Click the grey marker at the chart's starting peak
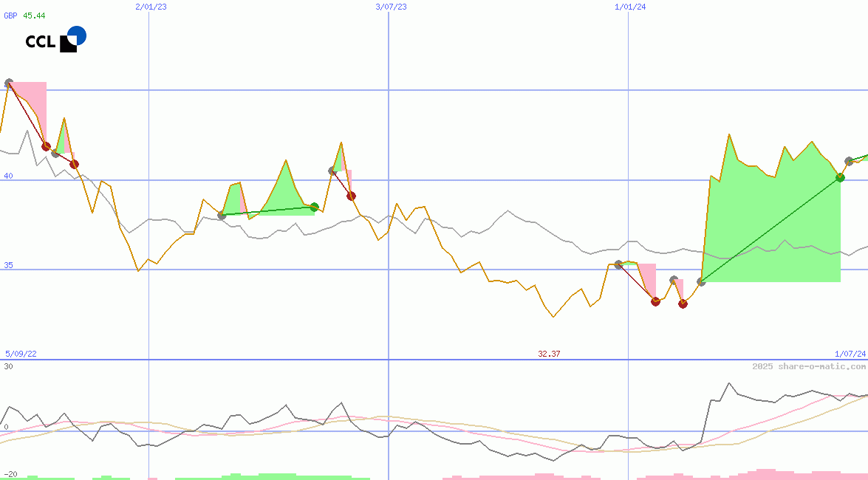The image size is (868, 480). 9,83
